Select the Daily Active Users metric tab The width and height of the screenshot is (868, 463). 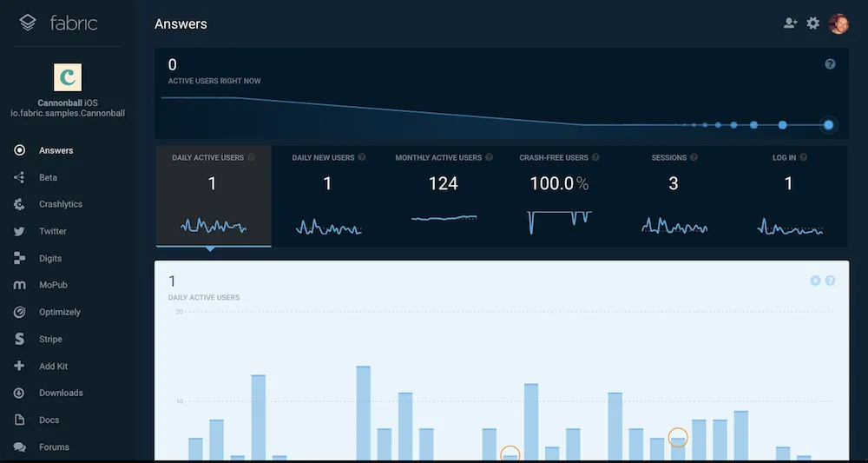[x=214, y=196]
